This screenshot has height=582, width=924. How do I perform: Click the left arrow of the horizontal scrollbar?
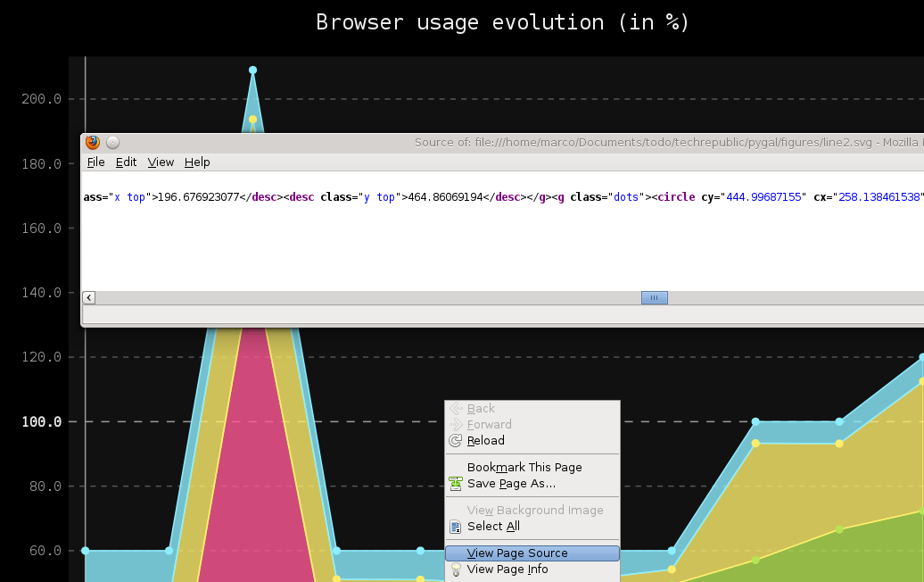88,297
